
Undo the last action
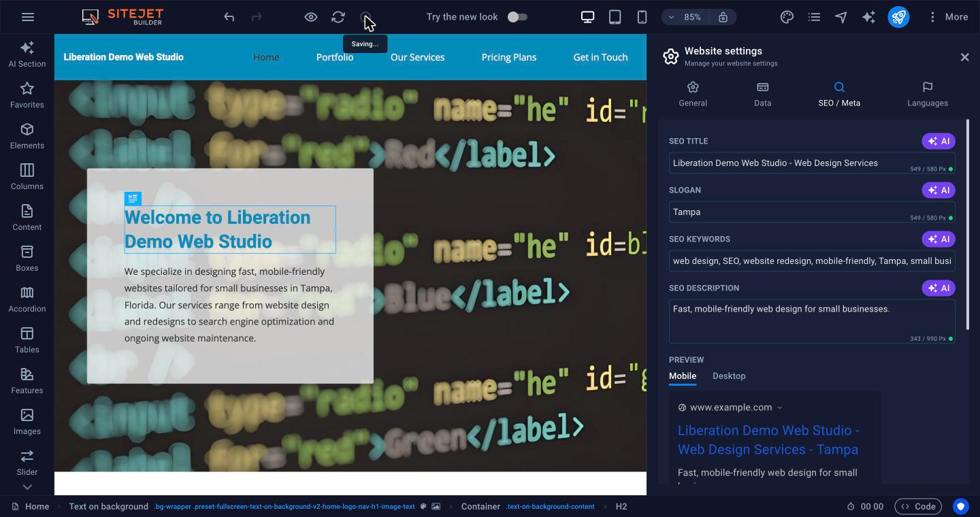[x=229, y=17]
